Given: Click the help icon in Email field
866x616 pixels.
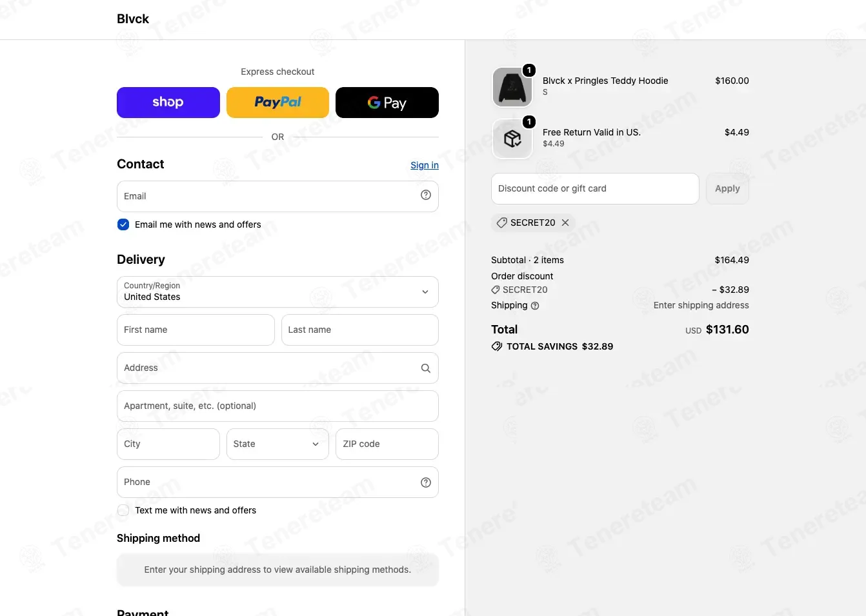Looking at the screenshot, I should (426, 195).
